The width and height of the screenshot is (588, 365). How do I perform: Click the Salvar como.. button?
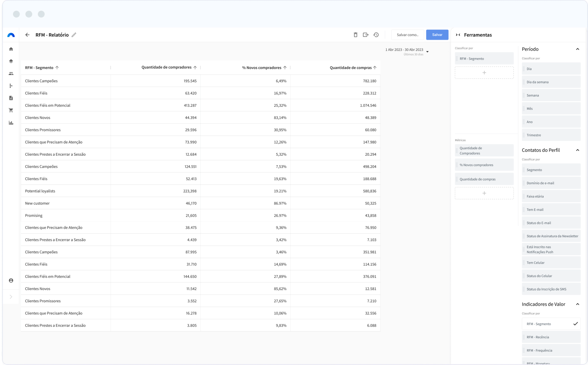[407, 35]
